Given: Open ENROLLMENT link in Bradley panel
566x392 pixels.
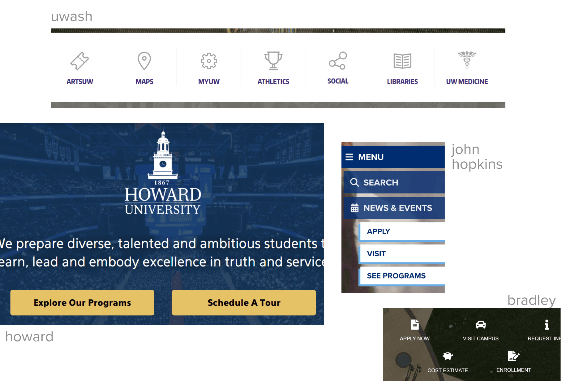Looking at the screenshot, I should [x=513, y=370].
